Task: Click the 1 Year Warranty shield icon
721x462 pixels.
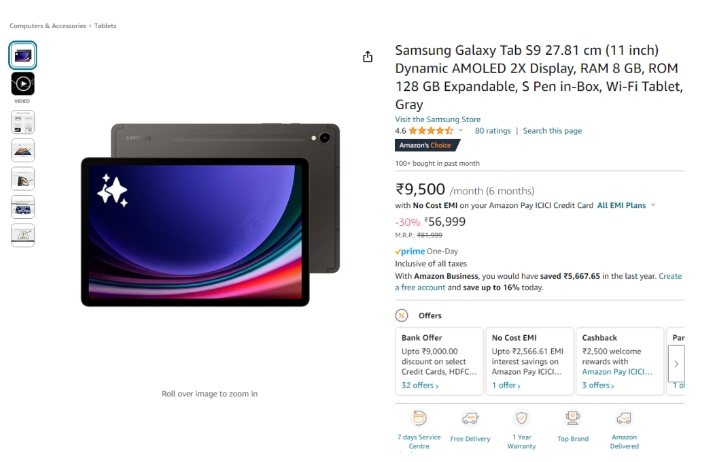Action: point(521,418)
